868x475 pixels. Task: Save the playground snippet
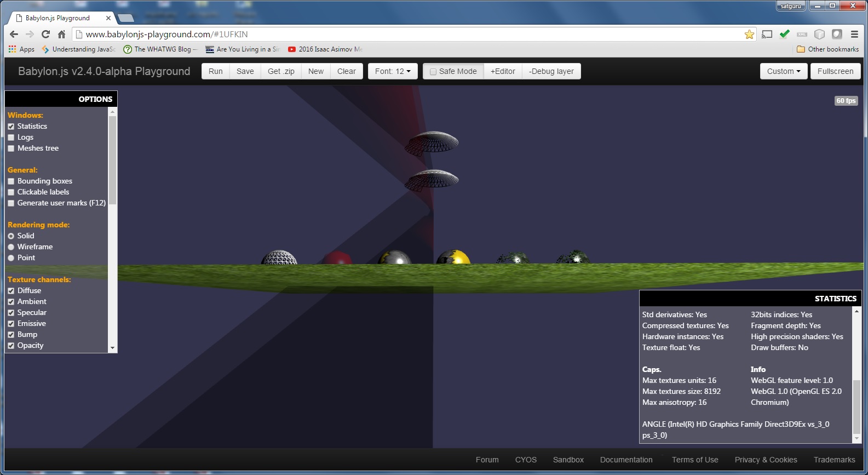(245, 71)
